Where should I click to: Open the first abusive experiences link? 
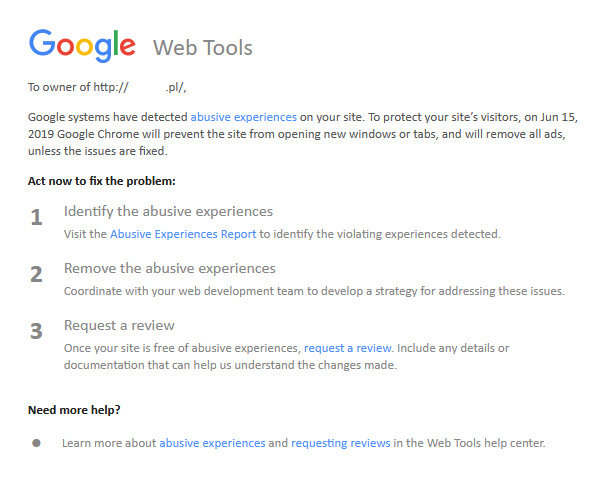coord(243,116)
